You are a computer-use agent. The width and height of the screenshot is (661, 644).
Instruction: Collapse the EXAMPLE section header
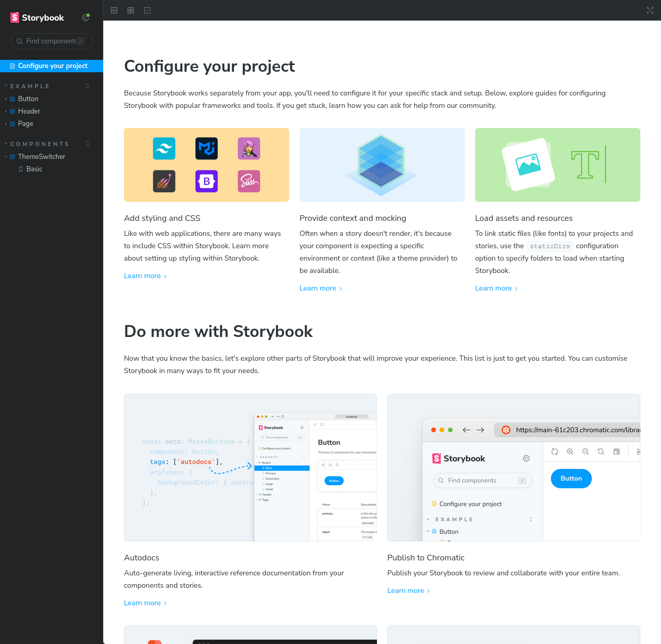(x=30, y=86)
